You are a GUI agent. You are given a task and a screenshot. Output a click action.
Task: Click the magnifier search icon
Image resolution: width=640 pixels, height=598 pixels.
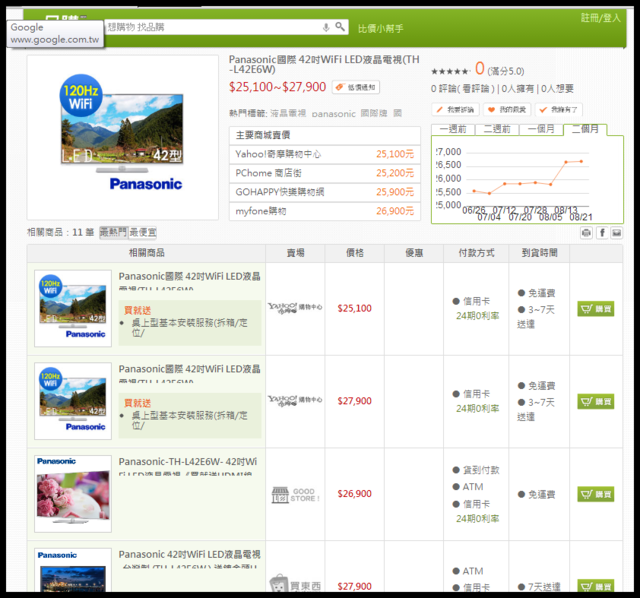point(340,27)
